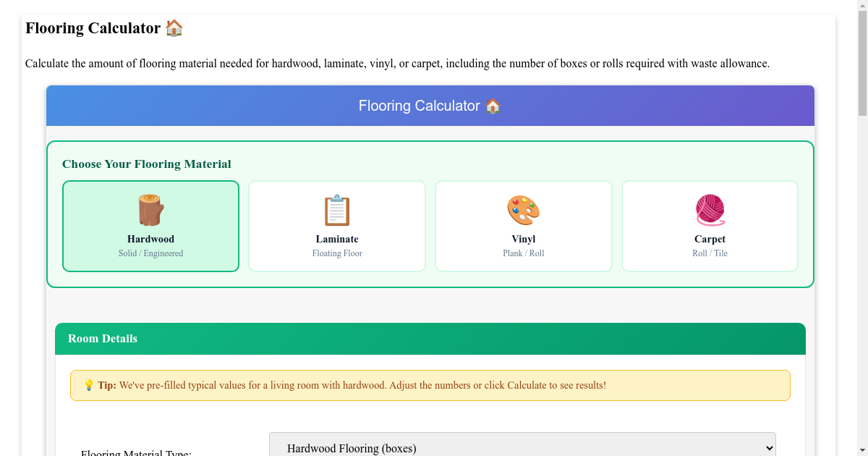Click the scrollbar down arrow
The width and height of the screenshot is (868, 456).
861,449
